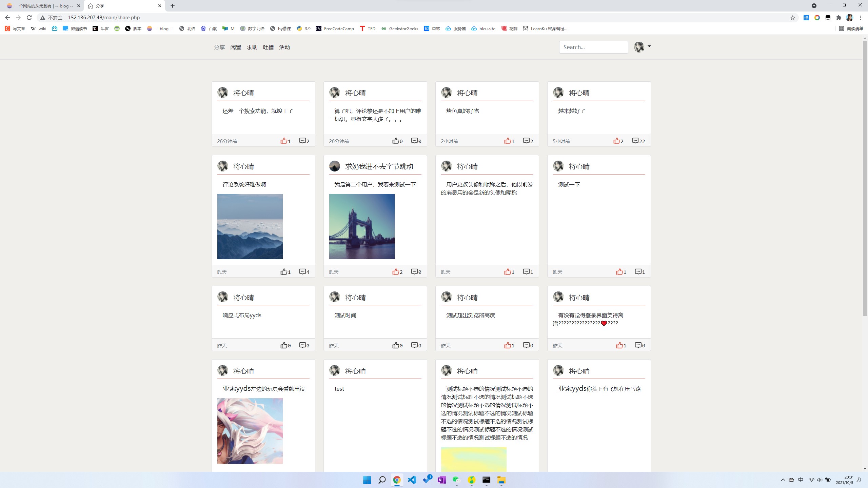Click the thumbs-up on the Tower Bridge post
This screenshot has height=488, width=868.
[396, 271]
